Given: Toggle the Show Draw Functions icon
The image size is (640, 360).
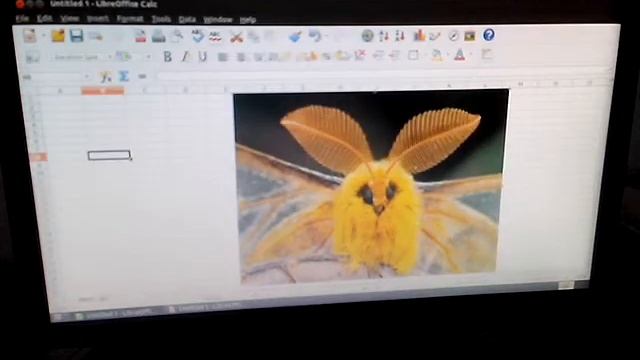Looking at the screenshot, I should [435, 36].
